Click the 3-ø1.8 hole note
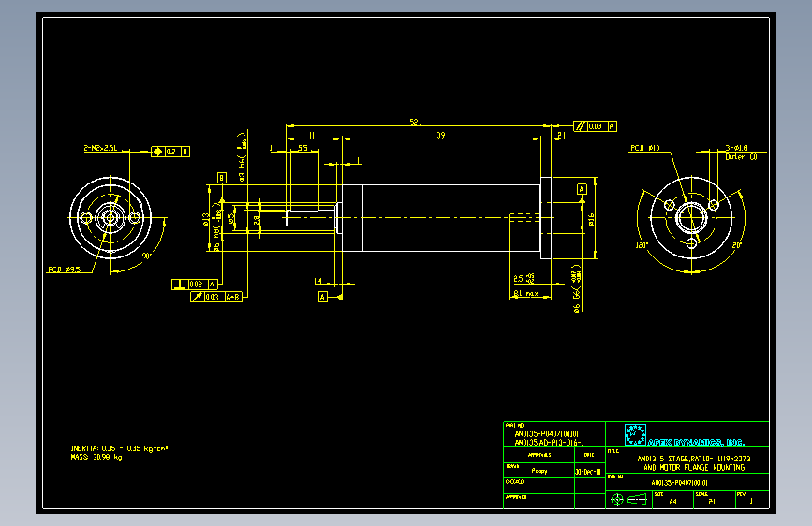Image resolution: width=812 pixels, height=526 pixels. tap(736, 148)
